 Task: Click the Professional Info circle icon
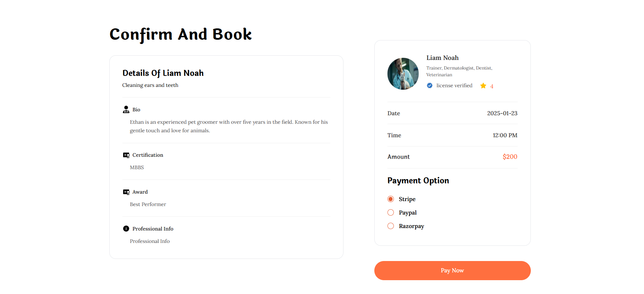(x=126, y=229)
